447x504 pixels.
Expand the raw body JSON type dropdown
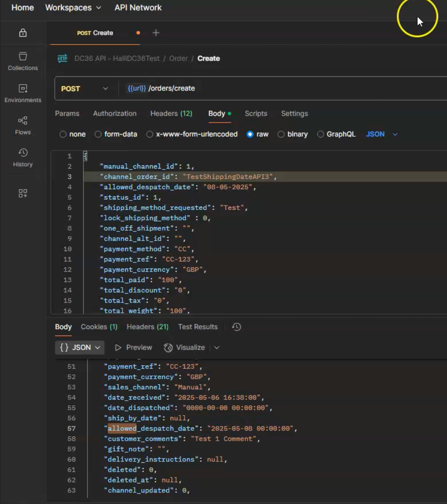[382, 134]
